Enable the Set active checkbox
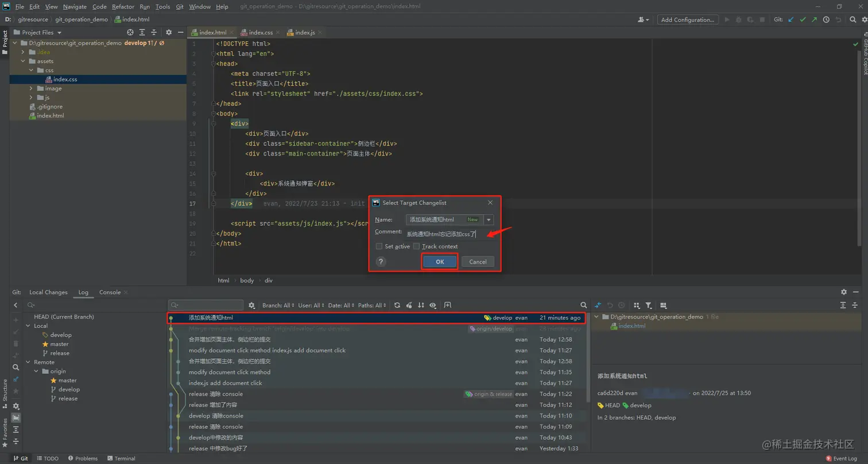The height and width of the screenshot is (464, 868). pyautogui.click(x=379, y=246)
